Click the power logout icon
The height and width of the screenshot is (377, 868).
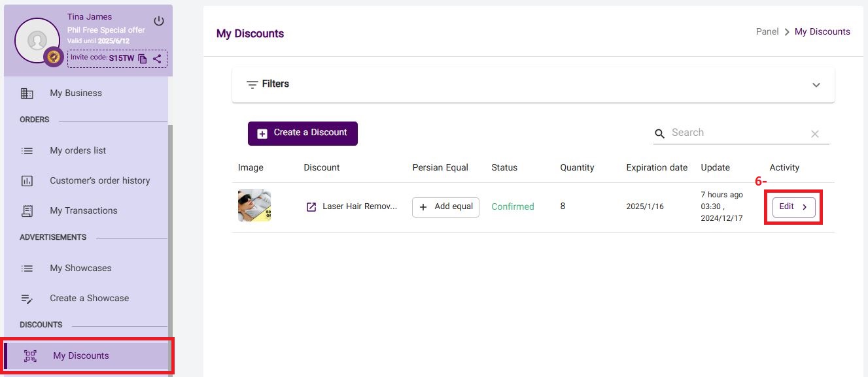pyautogui.click(x=159, y=22)
